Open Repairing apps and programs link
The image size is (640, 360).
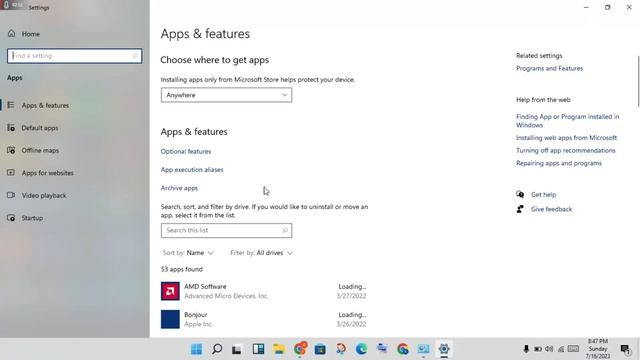pyautogui.click(x=559, y=163)
